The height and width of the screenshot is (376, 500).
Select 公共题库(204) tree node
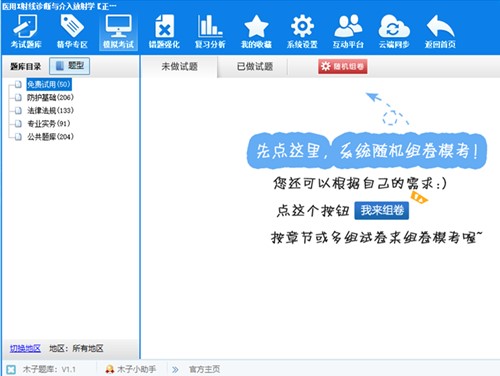[x=50, y=137]
